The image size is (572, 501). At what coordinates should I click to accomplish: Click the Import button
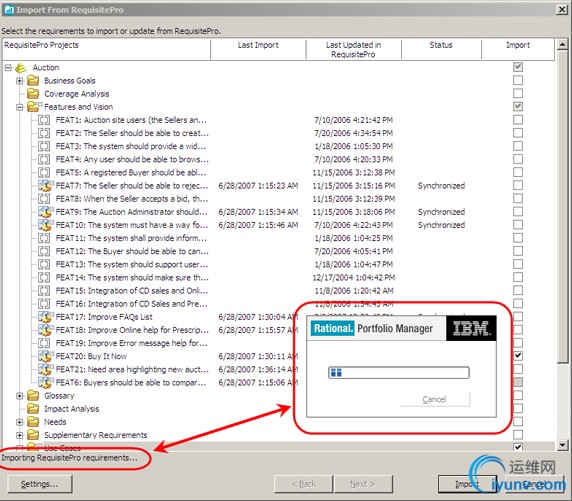pyautogui.click(x=467, y=484)
